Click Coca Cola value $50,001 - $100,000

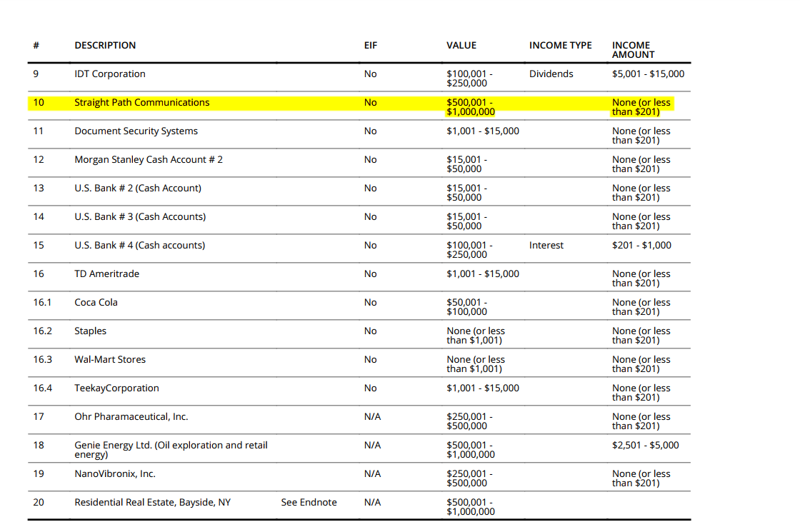(467, 307)
